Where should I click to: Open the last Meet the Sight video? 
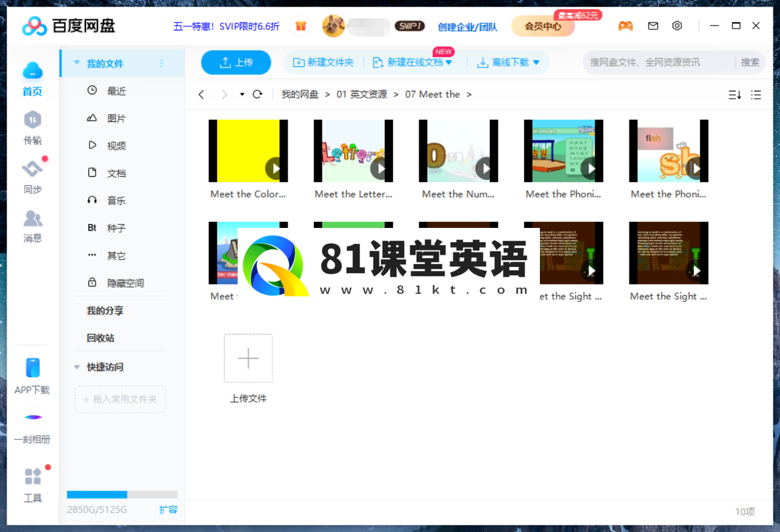pos(668,253)
